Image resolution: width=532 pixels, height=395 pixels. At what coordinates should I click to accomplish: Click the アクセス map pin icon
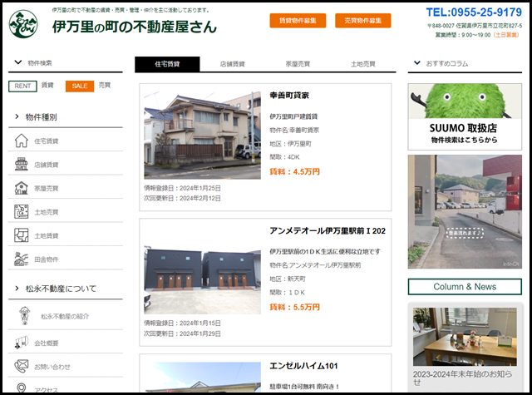(x=22, y=388)
